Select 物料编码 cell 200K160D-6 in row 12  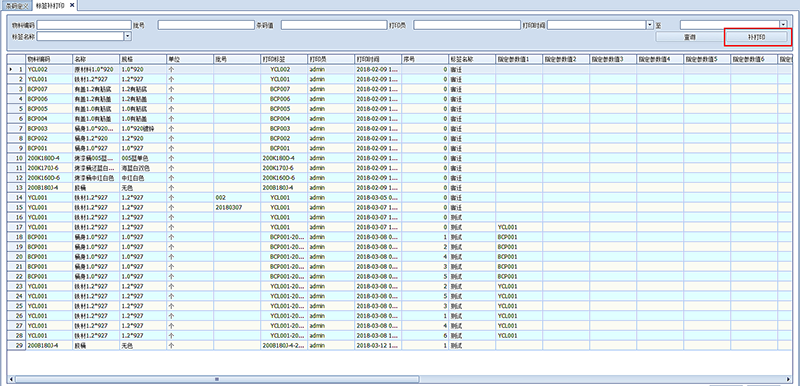pos(49,178)
